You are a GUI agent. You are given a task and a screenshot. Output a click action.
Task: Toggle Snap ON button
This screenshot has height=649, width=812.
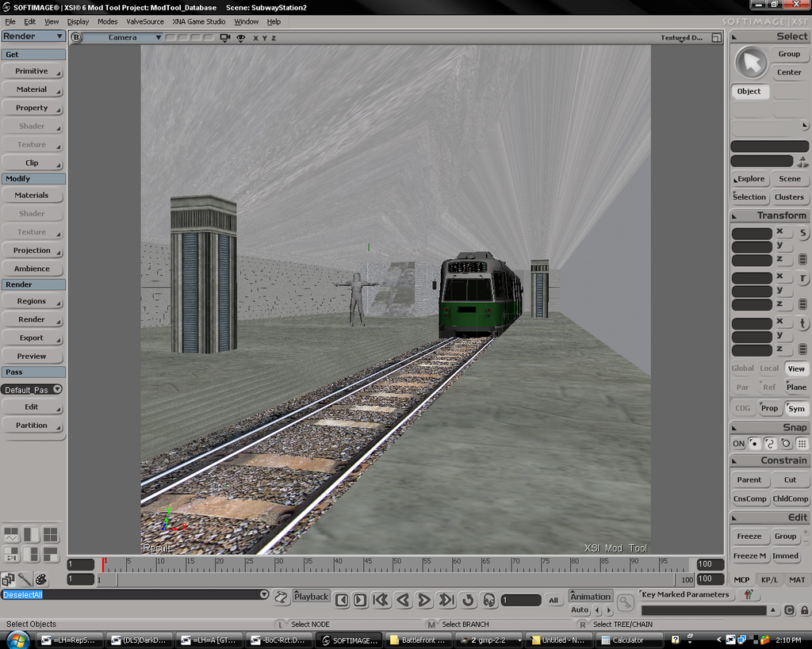pyautogui.click(x=738, y=444)
